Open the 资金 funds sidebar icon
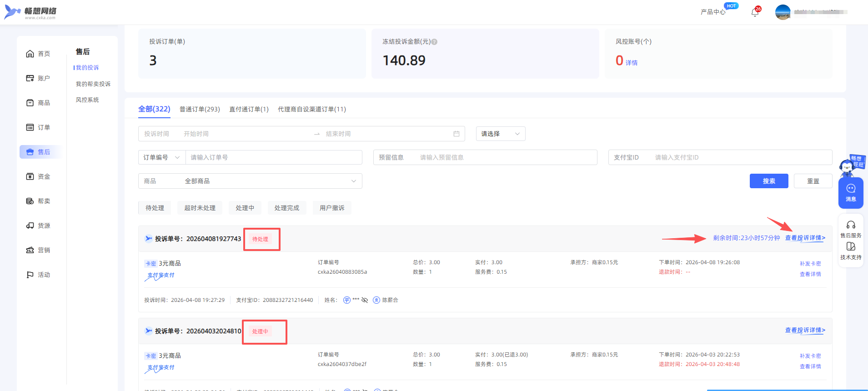The image size is (868, 391). (30, 176)
